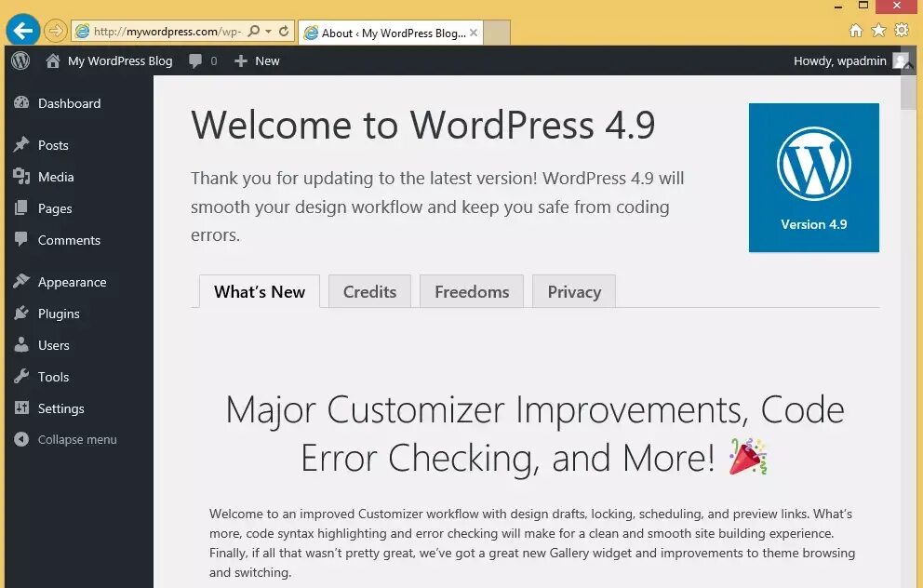923x588 pixels.
Task: Click the Collapse menu arrow icon
Action: [21, 439]
